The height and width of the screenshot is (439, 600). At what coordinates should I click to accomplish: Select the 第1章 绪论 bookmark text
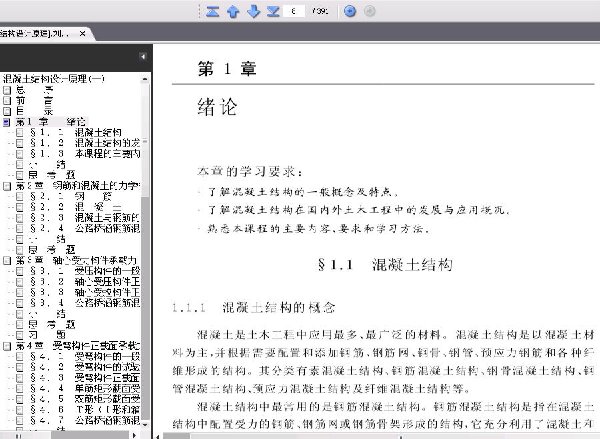coord(51,122)
